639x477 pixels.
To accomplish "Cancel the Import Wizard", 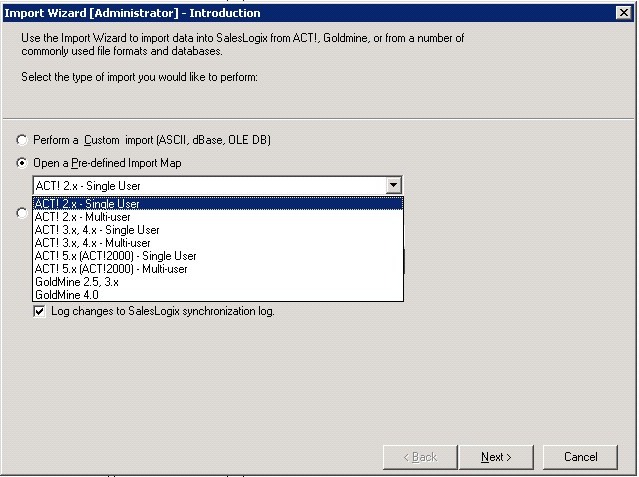I will pyautogui.click(x=580, y=457).
